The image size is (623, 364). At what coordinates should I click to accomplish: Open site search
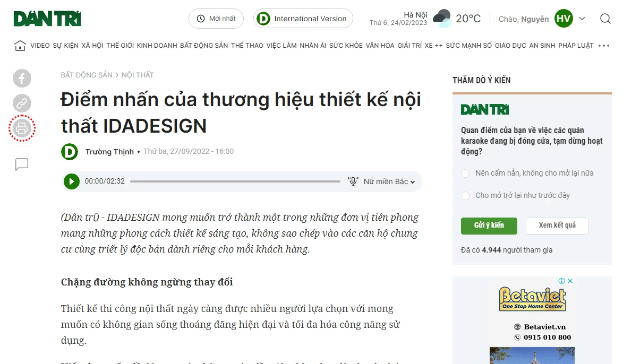[605, 18]
